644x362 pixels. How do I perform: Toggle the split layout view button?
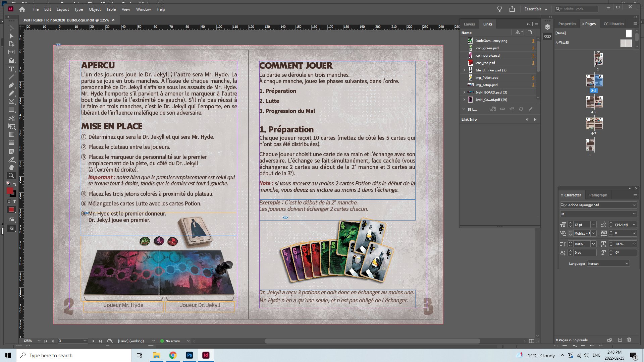click(x=532, y=341)
